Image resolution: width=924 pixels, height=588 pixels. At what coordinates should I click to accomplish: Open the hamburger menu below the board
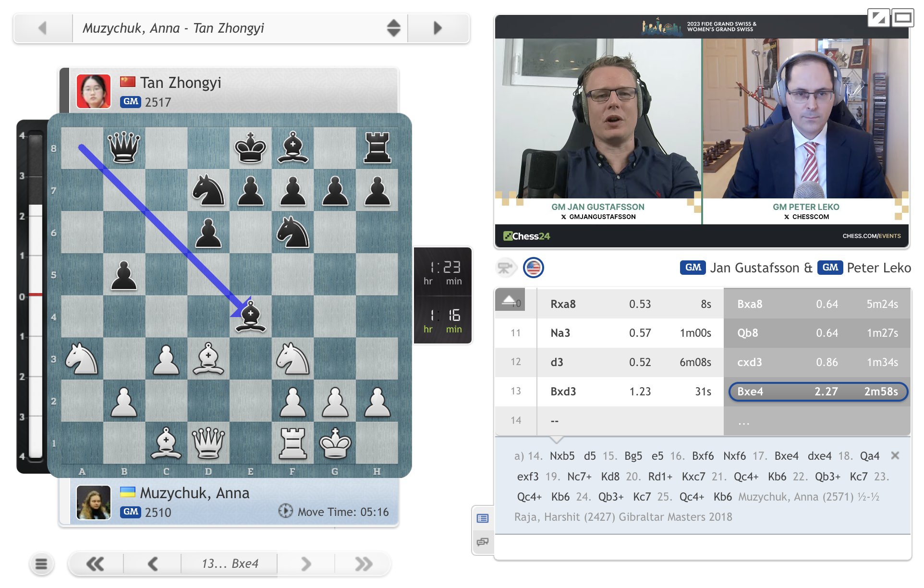[41, 563]
